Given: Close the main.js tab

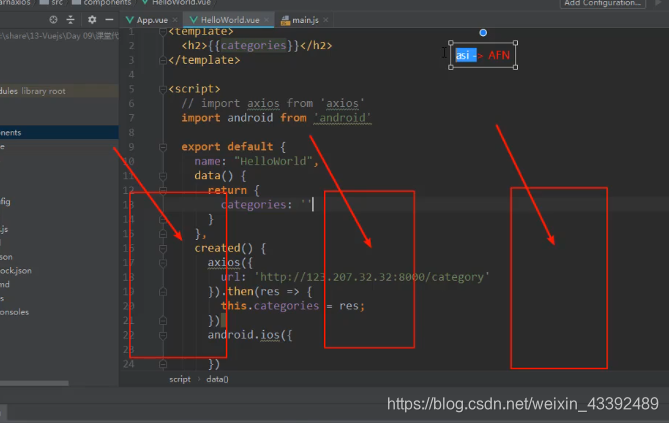Looking at the screenshot, I should (326, 20).
